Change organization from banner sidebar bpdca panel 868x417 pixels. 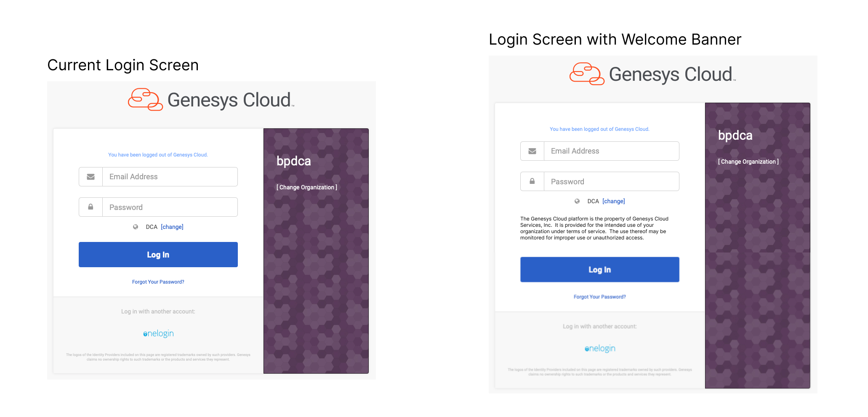click(x=748, y=161)
